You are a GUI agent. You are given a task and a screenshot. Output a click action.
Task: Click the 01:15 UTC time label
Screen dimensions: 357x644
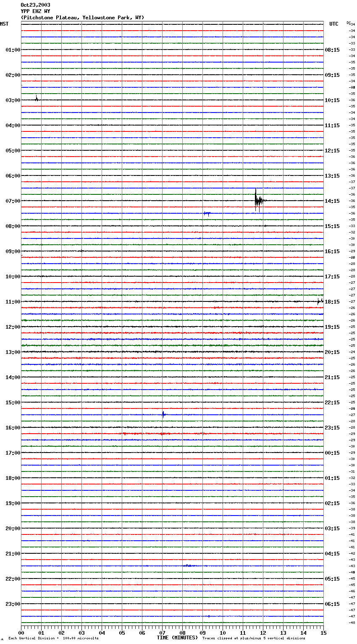tap(332, 478)
